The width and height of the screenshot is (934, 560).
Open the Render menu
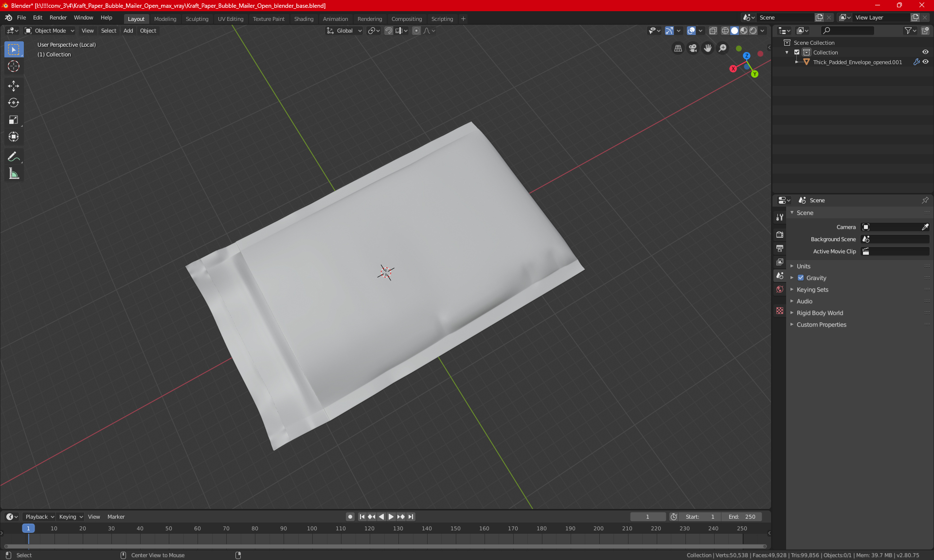coord(58,17)
